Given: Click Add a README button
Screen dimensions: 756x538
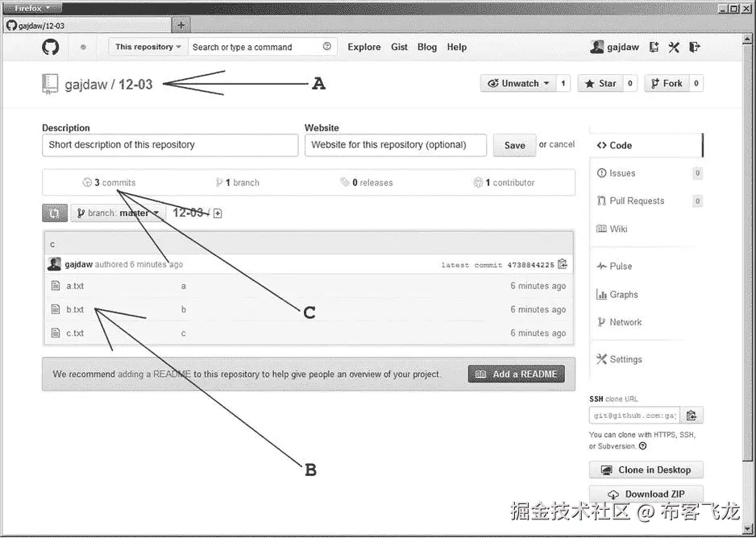Looking at the screenshot, I should 517,374.
